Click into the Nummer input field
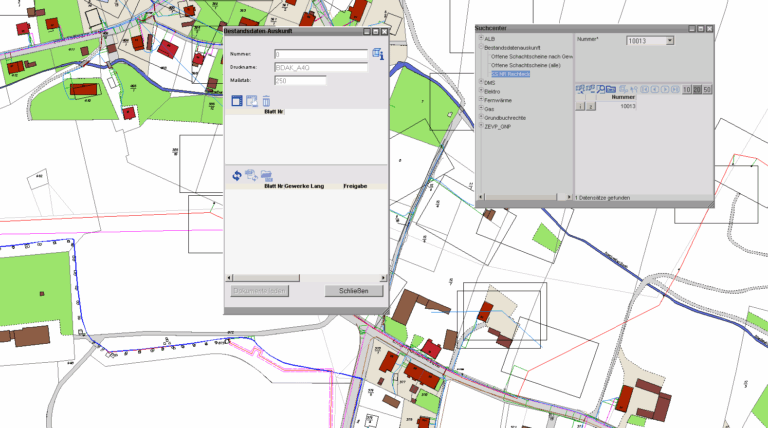 pyautogui.click(x=321, y=54)
